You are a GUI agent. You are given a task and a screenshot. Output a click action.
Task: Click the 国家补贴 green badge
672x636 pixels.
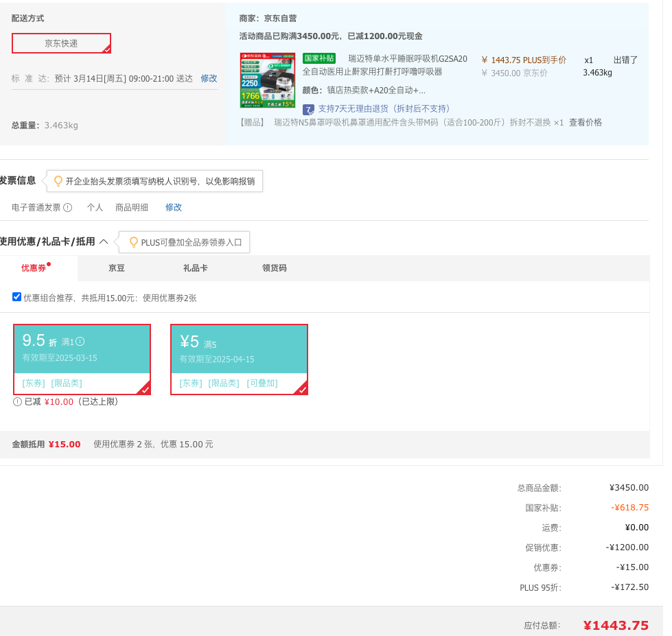319,58
